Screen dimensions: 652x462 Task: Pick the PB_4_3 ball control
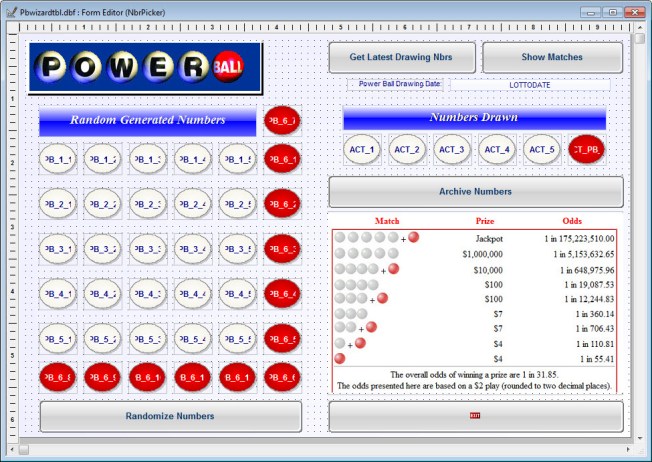[148, 294]
